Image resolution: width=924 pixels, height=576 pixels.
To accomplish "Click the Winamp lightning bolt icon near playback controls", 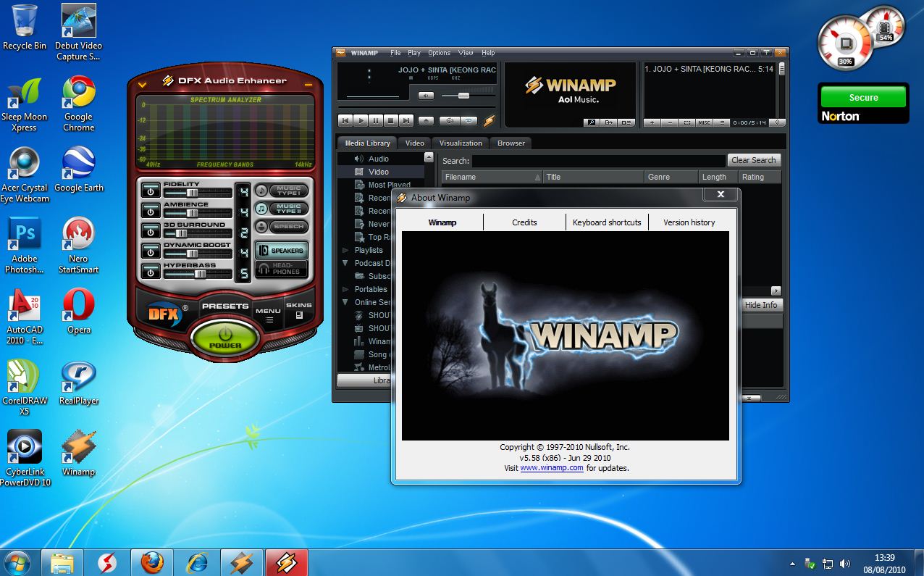I will [490, 121].
